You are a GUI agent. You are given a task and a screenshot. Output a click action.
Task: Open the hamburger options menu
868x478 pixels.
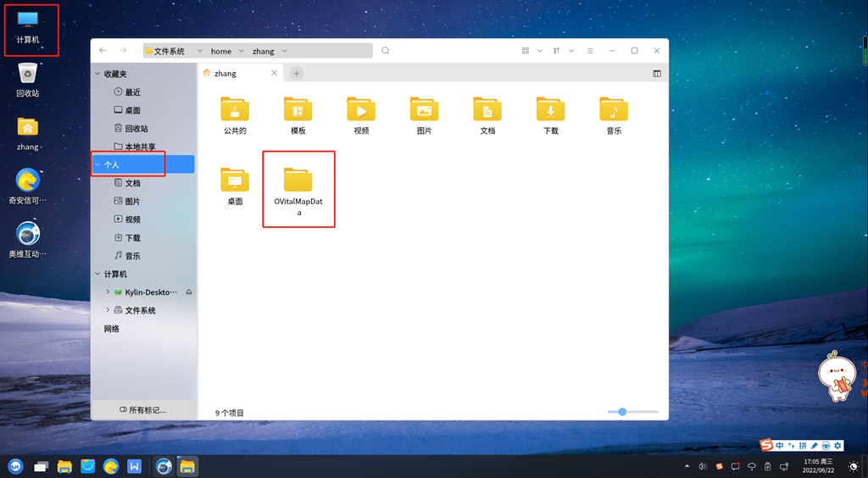[x=590, y=51]
